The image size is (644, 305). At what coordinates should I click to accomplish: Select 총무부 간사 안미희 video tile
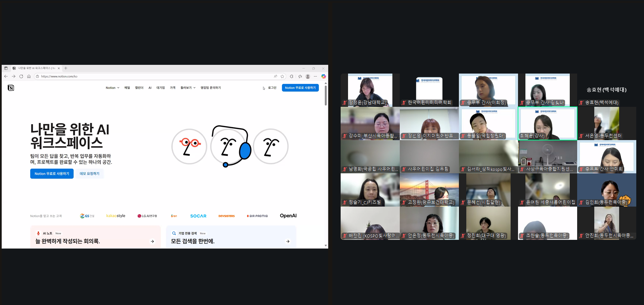point(607,157)
